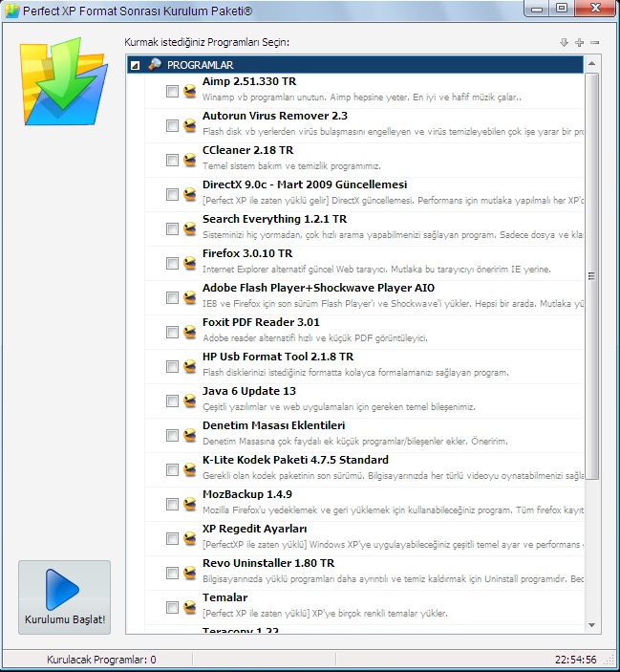Click the 'Adobe reader alternatifi' description
620x672 pixels.
[314, 338]
